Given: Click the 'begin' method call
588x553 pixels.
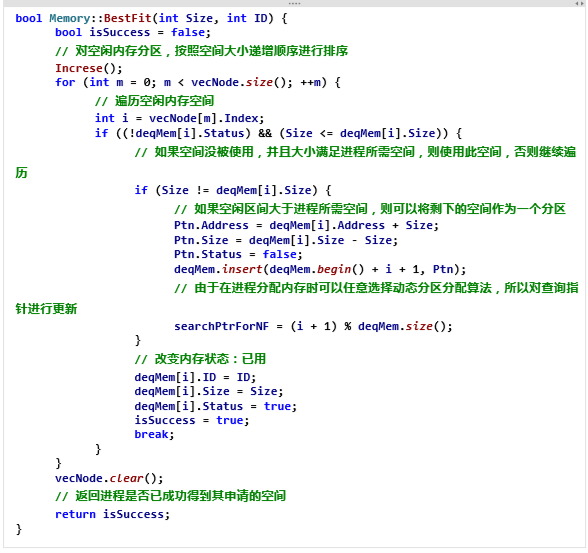Looking at the screenshot, I should click(x=334, y=269).
